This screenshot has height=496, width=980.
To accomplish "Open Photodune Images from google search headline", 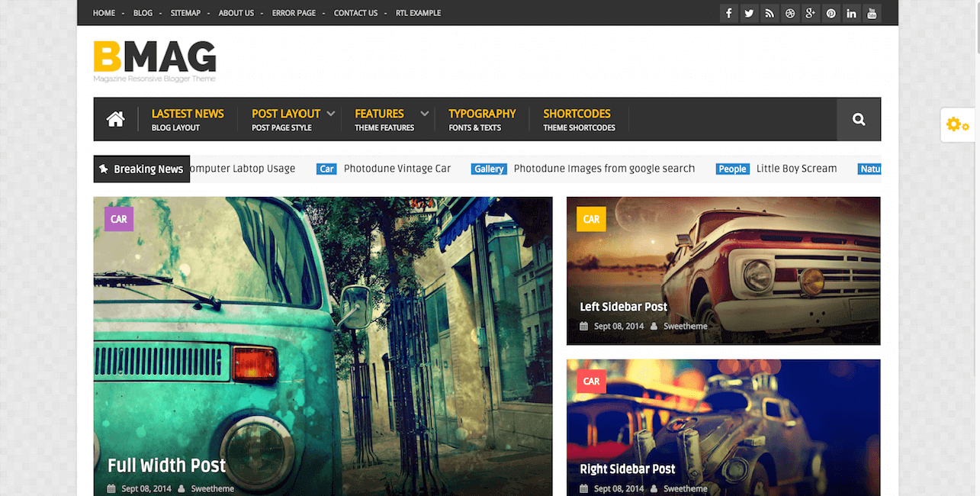I will [x=604, y=169].
